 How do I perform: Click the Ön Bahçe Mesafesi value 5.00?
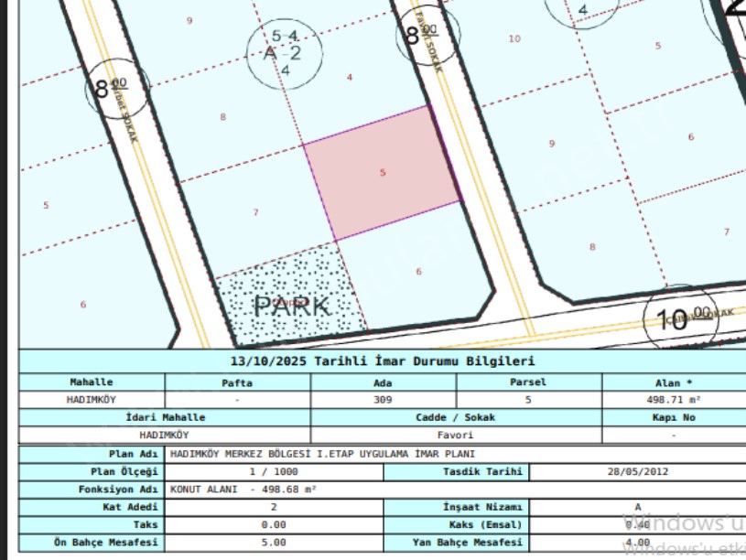(x=273, y=543)
